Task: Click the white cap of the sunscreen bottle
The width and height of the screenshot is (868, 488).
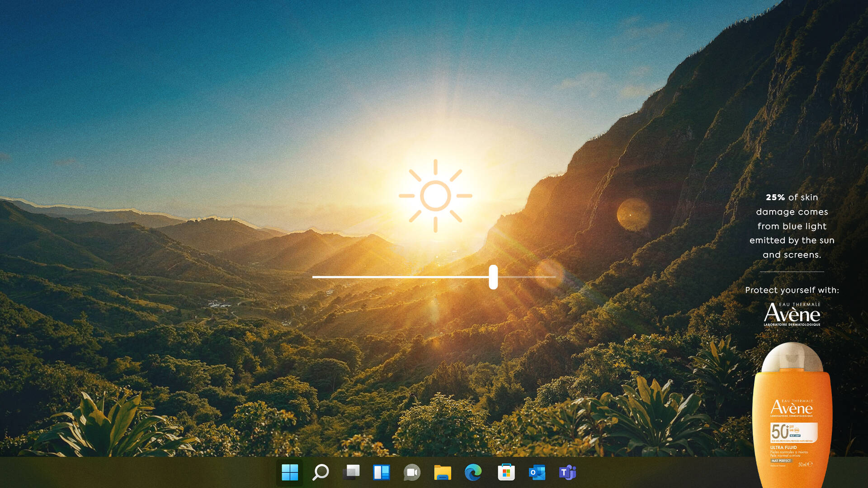Action: click(x=792, y=357)
